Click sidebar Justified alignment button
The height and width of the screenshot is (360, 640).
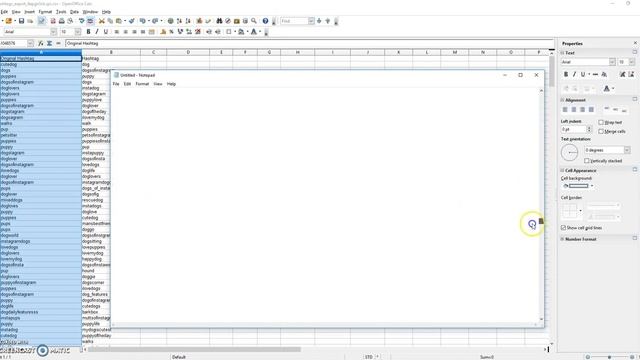591,109
